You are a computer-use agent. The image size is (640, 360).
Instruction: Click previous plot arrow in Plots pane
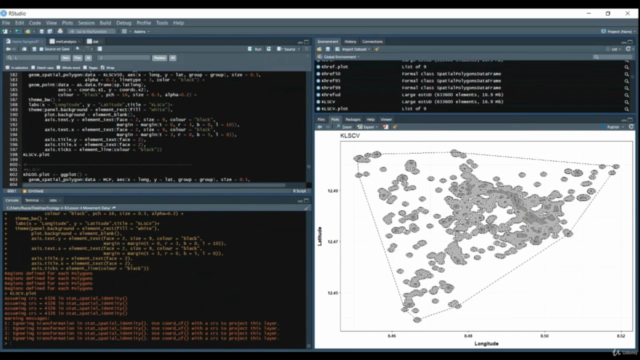(x=320, y=127)
